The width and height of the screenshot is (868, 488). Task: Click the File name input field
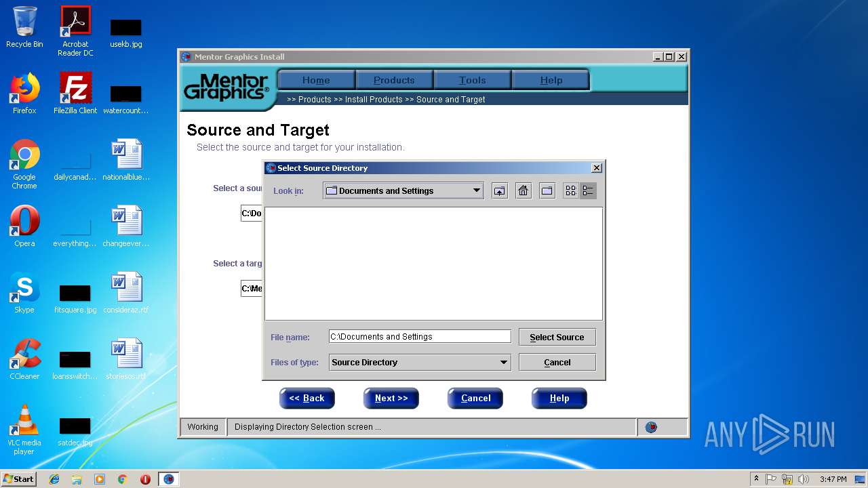click(420, 336)
